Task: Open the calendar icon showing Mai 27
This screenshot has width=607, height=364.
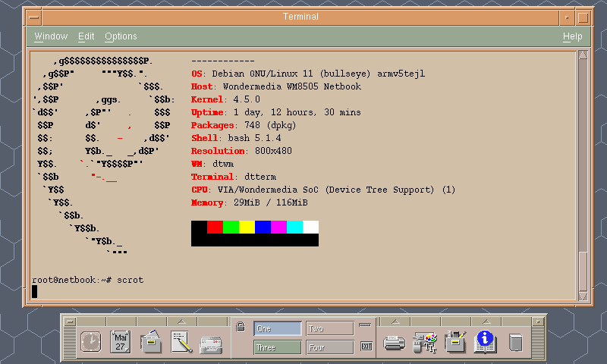Action: coord(121,342)
